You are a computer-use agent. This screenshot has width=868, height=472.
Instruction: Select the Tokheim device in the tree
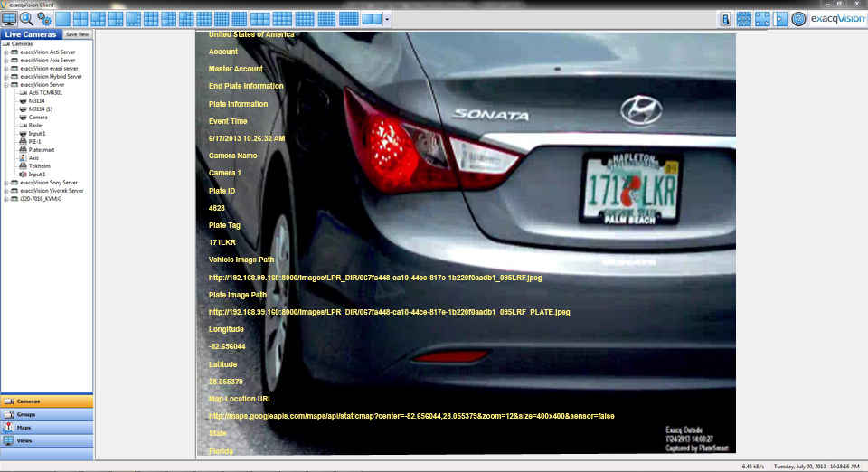tap(39, 166)
